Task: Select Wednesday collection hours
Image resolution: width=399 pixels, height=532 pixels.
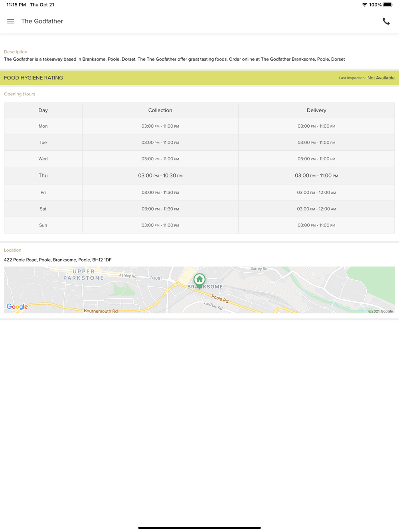Action: click(160, 159)
